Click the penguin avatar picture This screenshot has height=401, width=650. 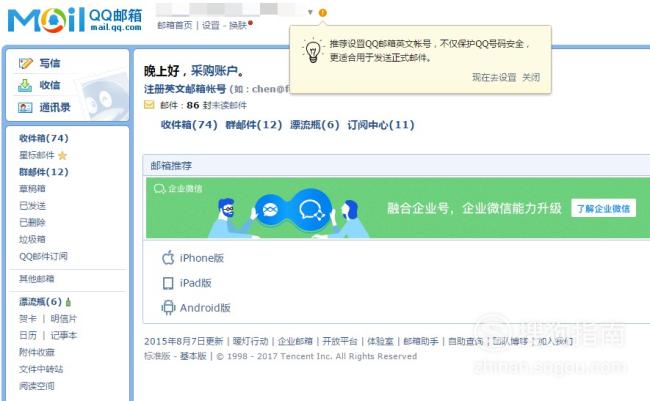tap(102, 96)
